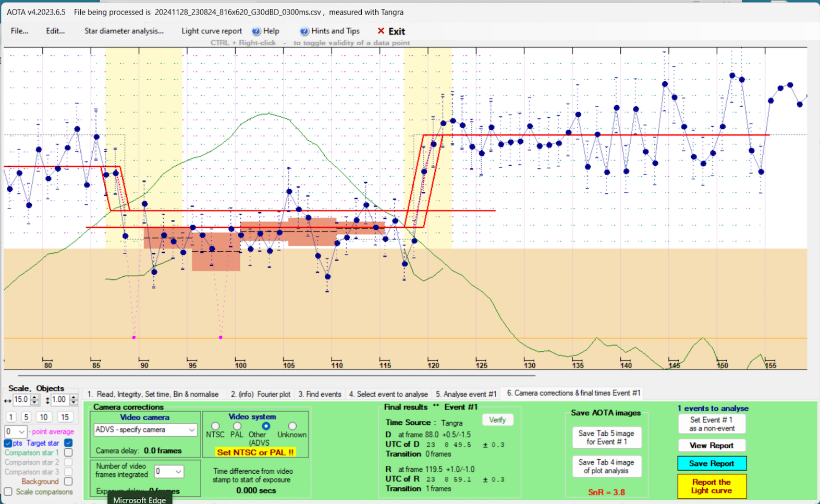Screen dimensions: 820x504
Task: Click the '0.000 secs' time difference value
Action: [x=256, y=490]
